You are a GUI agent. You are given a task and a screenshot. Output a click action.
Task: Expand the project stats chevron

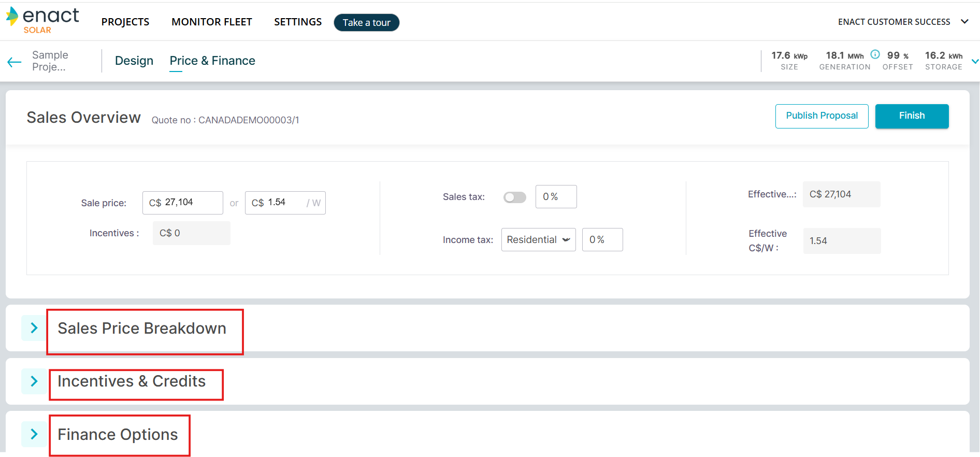tap(975, 61)
